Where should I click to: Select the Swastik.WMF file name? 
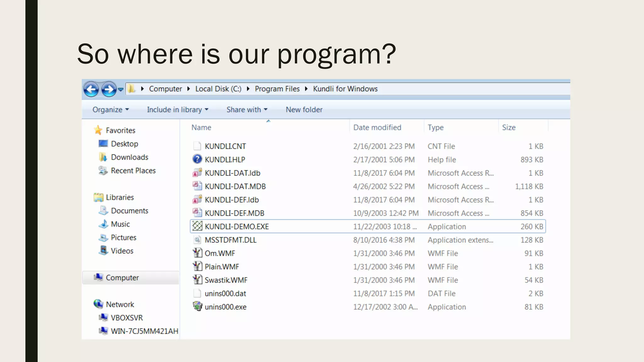(226, 280)
